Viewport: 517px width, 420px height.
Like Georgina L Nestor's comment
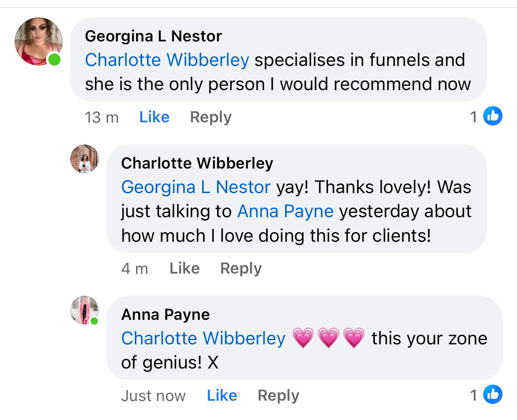click(x=154, y=117)
